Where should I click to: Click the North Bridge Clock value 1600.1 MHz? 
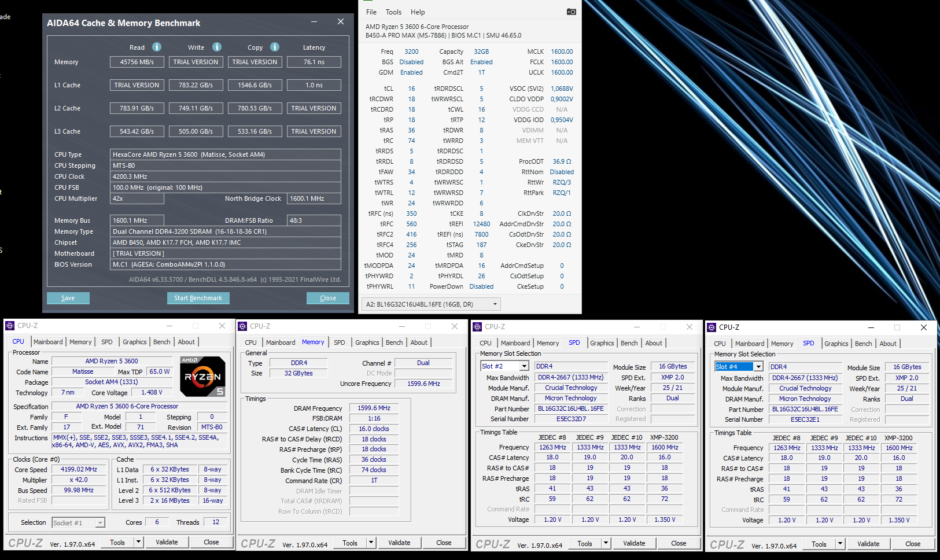(x=314, y=198)
